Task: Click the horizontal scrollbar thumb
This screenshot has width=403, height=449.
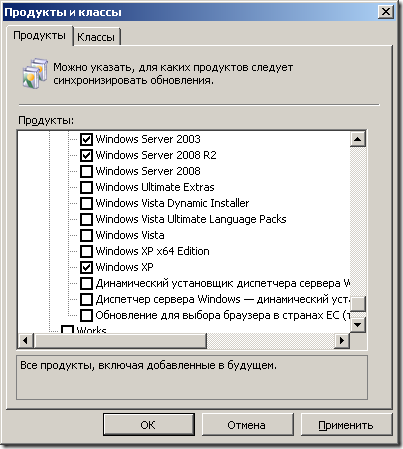Action: (120, 341)
